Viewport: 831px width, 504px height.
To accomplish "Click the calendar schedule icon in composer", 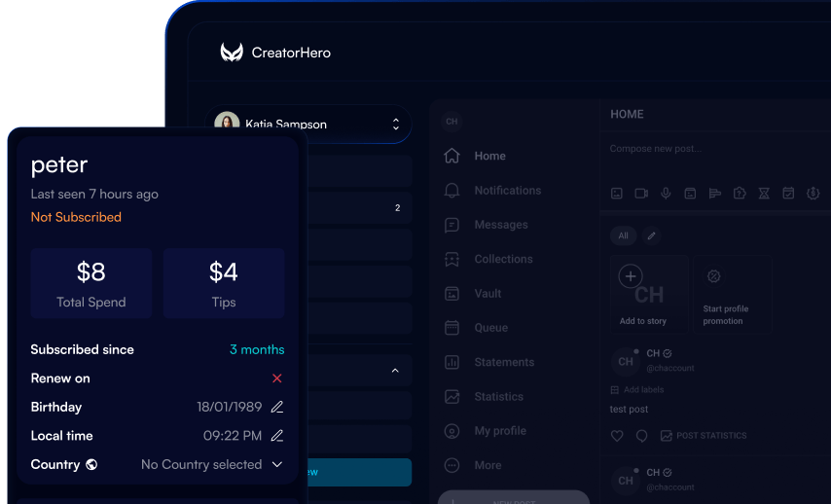I will [x=788, y=194].
